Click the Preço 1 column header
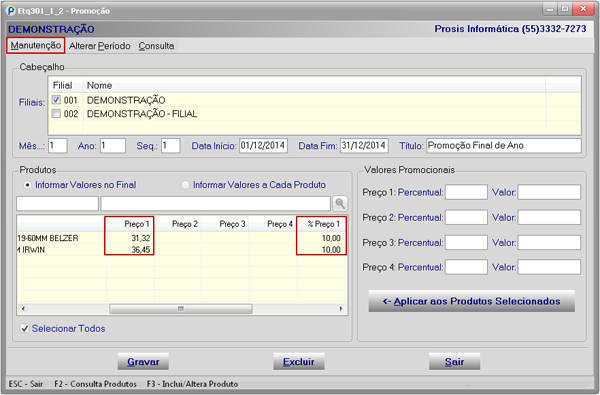The height and width of the screenshot is (395, 600). (130, 224)
